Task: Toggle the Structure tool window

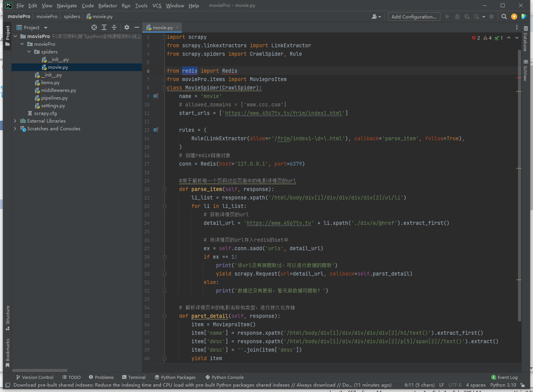Action: pos(7,317)
